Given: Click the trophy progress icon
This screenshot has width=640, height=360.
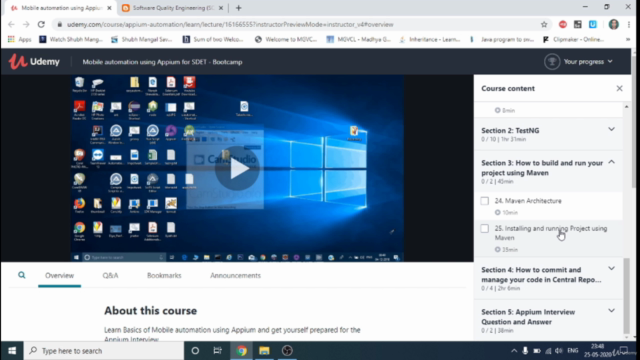Looking at the screenshot, I should click(x=552, y=62).
